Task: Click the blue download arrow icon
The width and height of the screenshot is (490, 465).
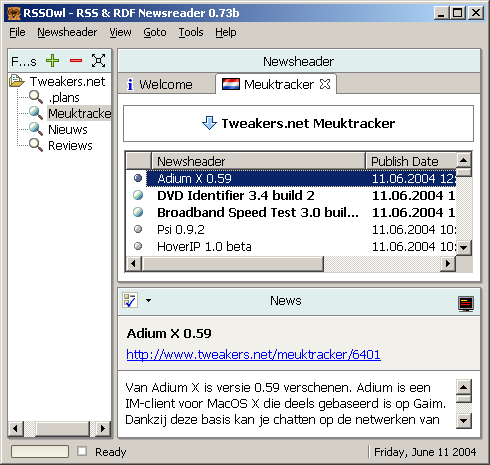Action: 209,123
